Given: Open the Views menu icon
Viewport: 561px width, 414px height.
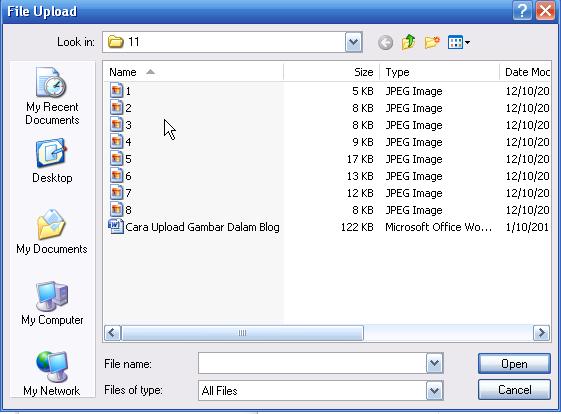Looking at the screenshot, I should pyautogui.click(x=459, y=43).
